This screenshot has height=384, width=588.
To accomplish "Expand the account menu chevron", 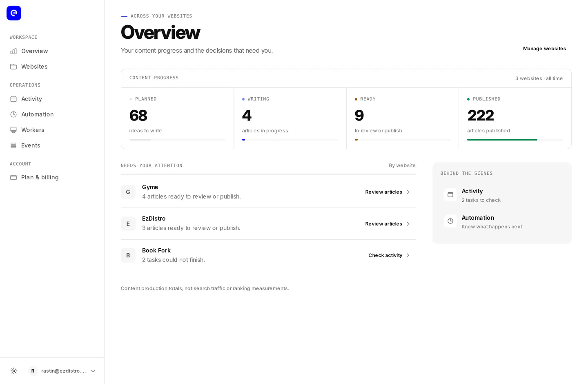I will [93, 371].
